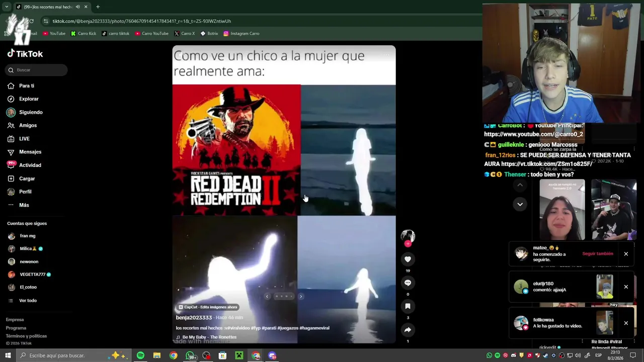Open the Carro Kick bookmark
Viewport: 644px width, 362px height.
pos(84,34)
